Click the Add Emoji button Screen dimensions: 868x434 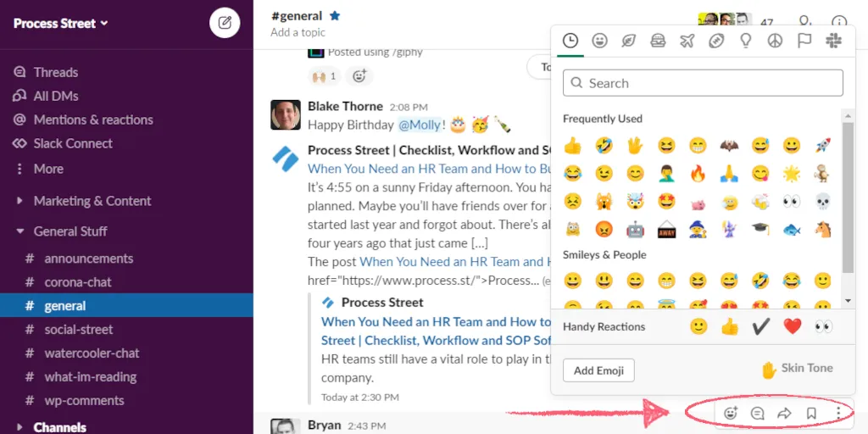click(598, 370)
